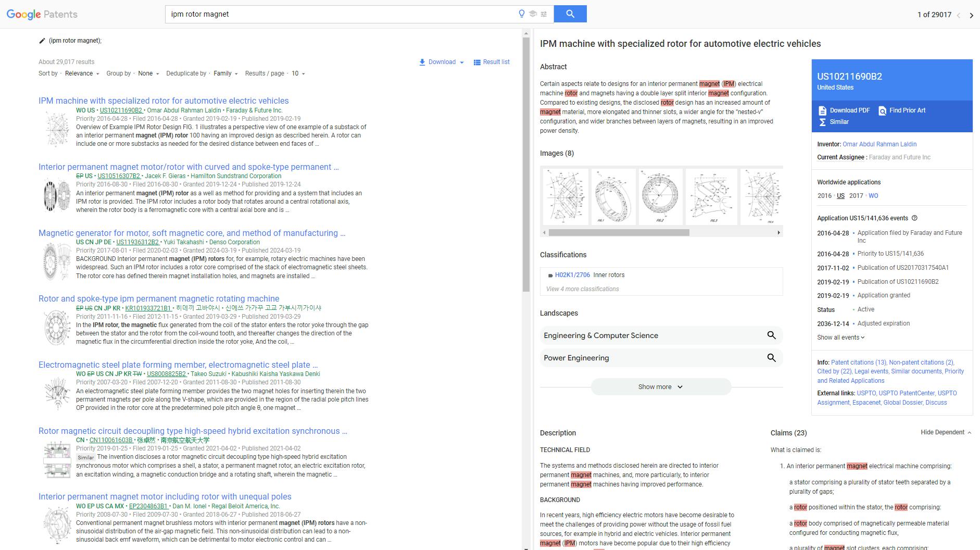Click patent number link EP2304863B1
This screenshot has width=980, height=550.
click(x=148, y=506)
